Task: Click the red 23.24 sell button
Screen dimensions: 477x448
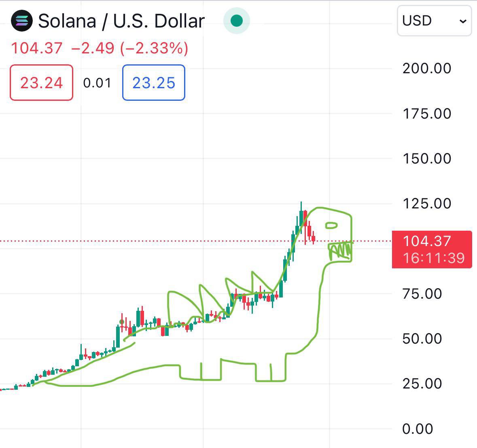Action: coord(41,83)
